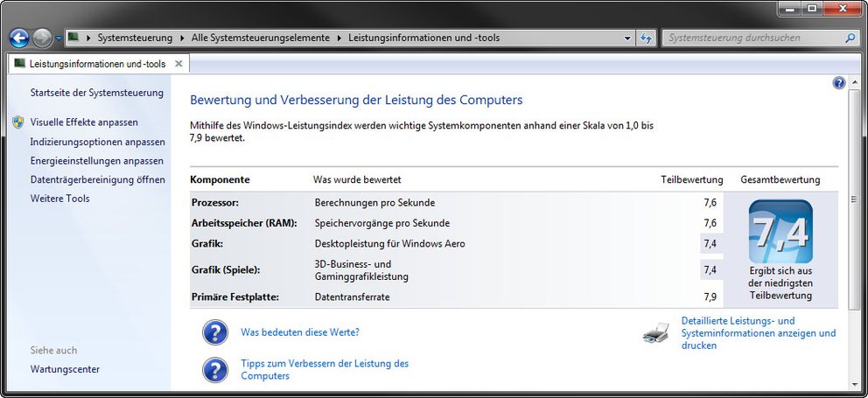Select the Prozessor row label
868x398 pixels.
pos(214,203)
